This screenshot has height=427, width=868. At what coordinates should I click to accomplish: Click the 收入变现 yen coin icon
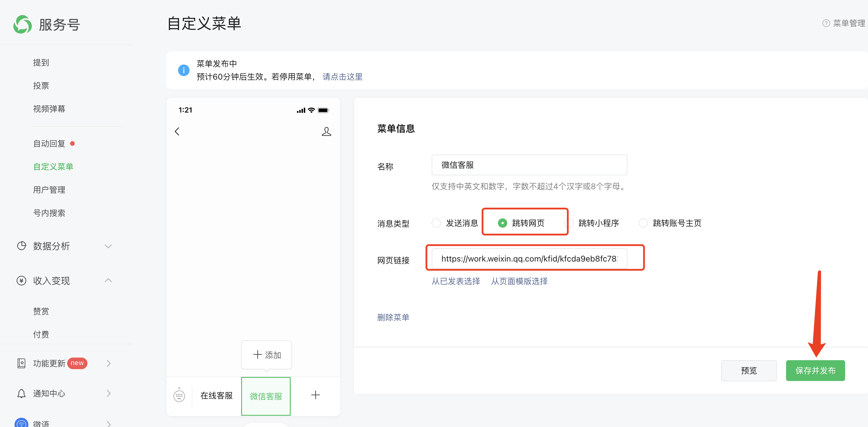tap(21, 281)
